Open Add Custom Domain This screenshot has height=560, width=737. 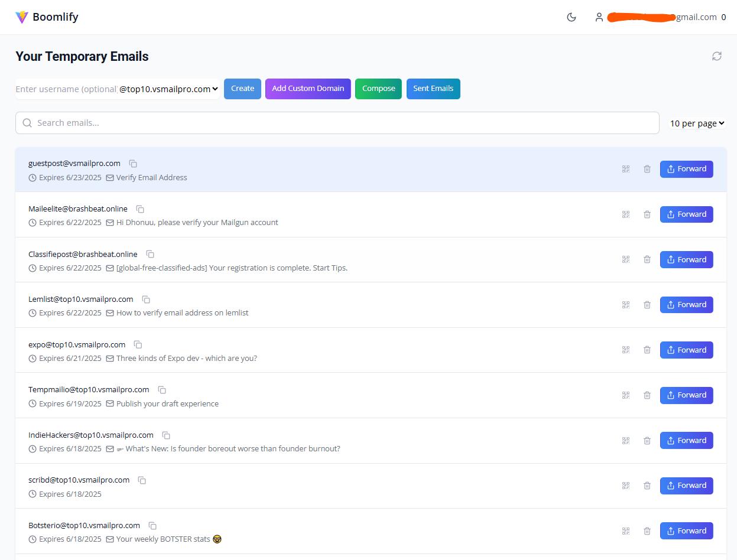(x=308, y=89)
